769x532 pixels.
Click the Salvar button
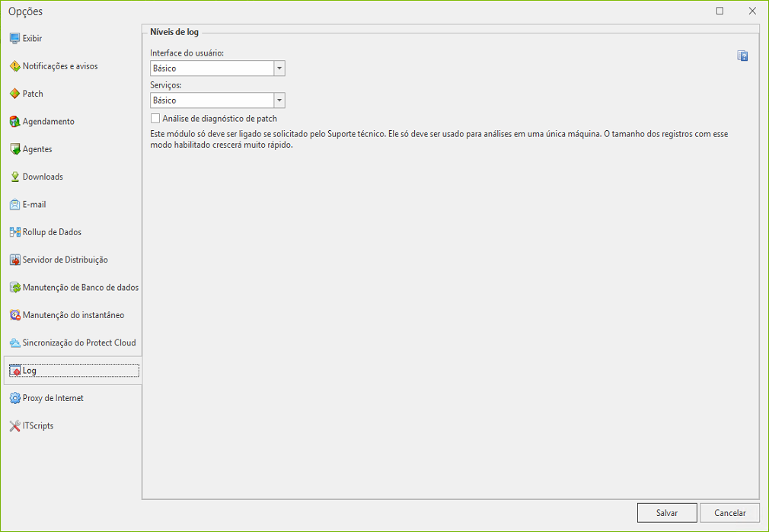(x=667, y=513)
